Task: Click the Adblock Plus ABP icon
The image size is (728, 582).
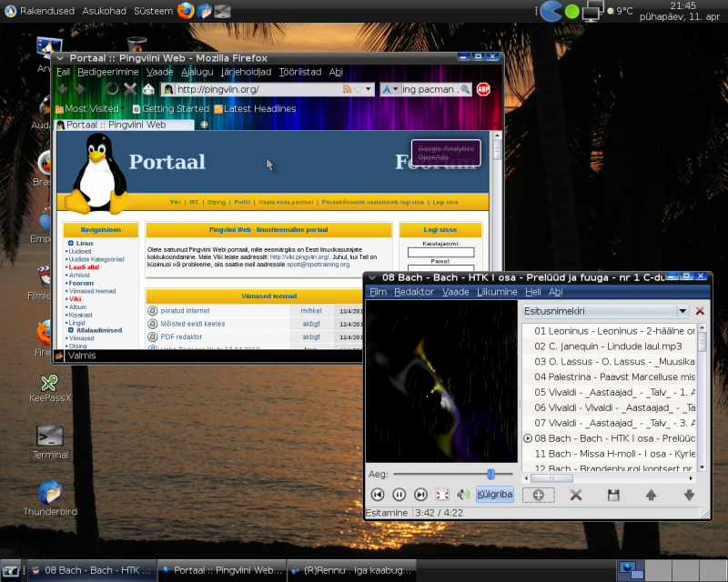Action: coord(483,89)
